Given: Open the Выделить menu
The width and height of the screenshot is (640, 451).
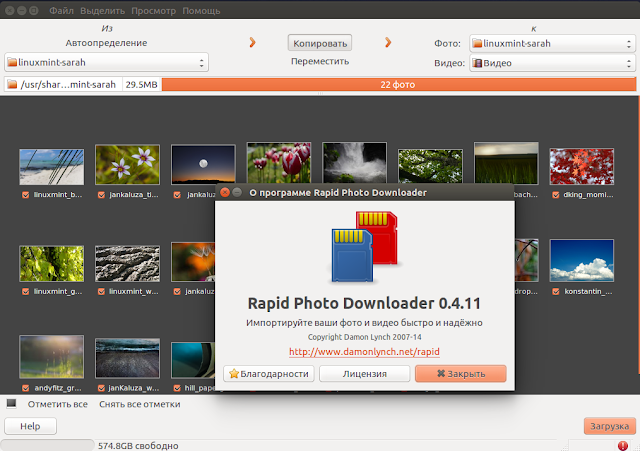Looking at the screenshot, I should click(102, 11).
